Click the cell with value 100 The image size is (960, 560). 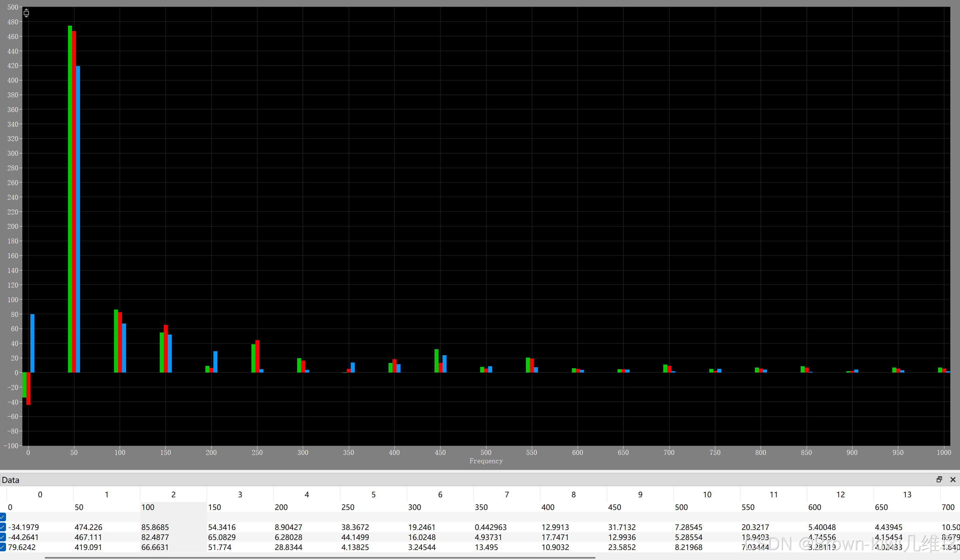pos(148,507)
